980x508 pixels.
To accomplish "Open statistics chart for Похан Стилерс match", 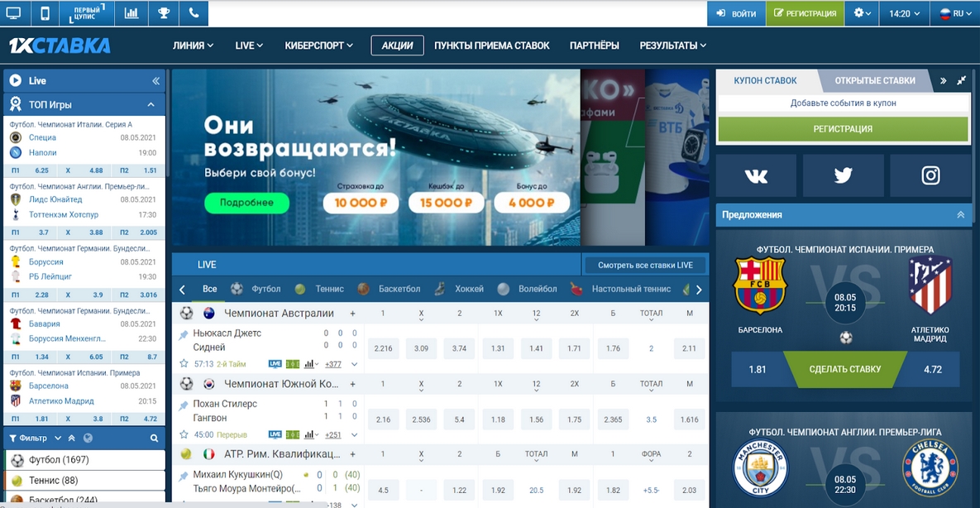I will coord(310,434).
